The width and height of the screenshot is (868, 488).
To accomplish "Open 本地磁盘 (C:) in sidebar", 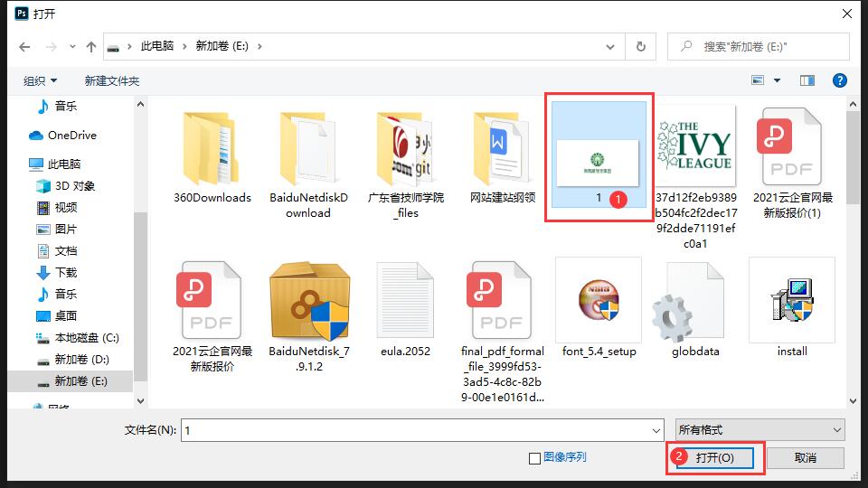I will pos(78,337).
